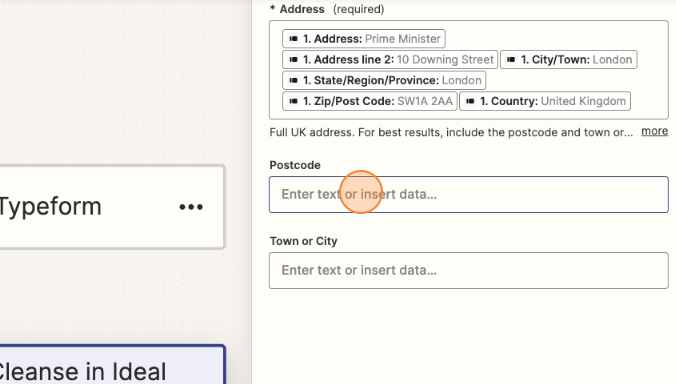Screen dimensions: 676x385
Task: Click the 'Town or City' field label
Action: click(304, 241)
